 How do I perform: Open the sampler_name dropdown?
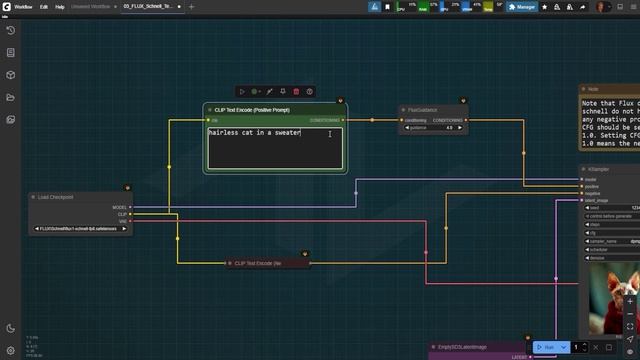pyautogui.click(x=613, y=241)
